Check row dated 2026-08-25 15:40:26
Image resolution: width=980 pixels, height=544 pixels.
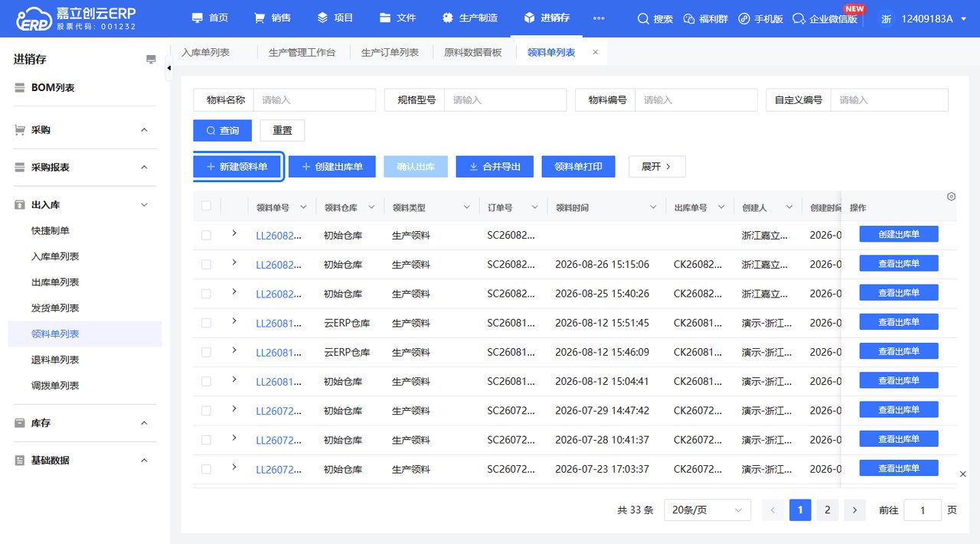pyautogui.click(x=206, y=294)
